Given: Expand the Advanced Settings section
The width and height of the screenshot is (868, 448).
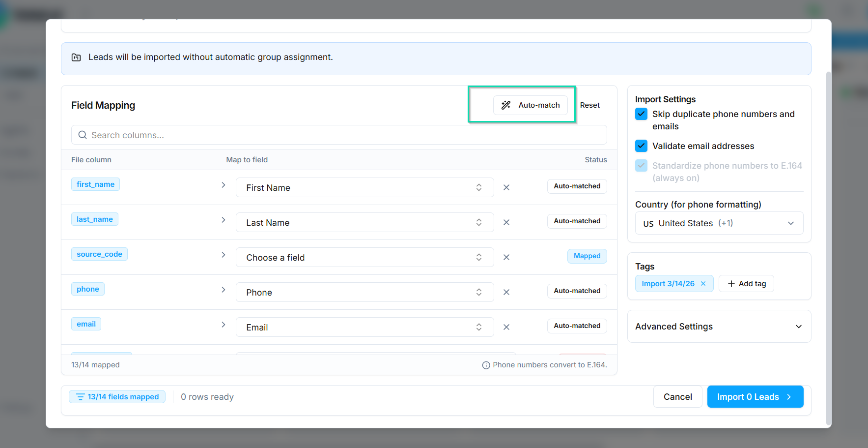Looking at the screenshot, I should (719, 327).
